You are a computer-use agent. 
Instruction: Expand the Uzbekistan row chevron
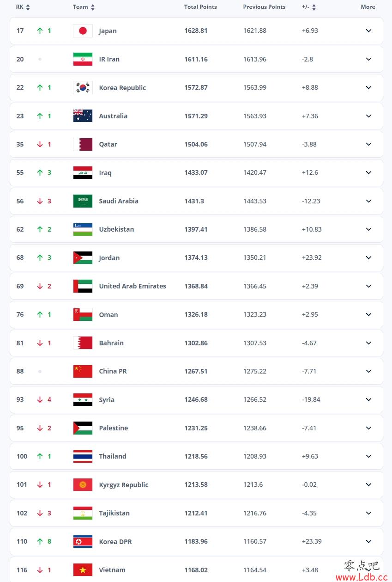pos(368,229)
